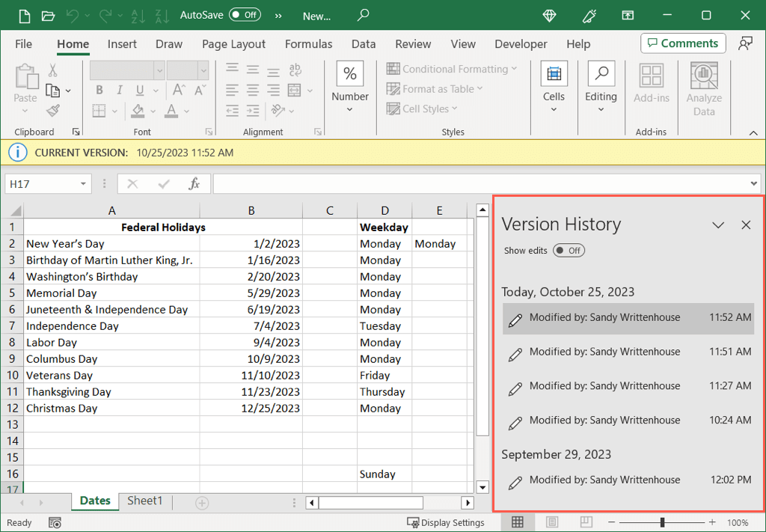Select Normal view icon in status bar

[x=518, y=522]
